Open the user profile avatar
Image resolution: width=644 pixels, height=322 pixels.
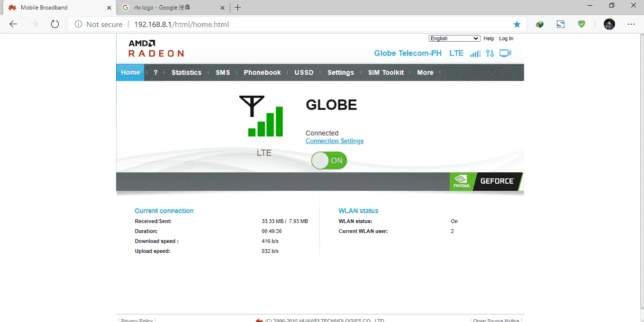point(609,24)
